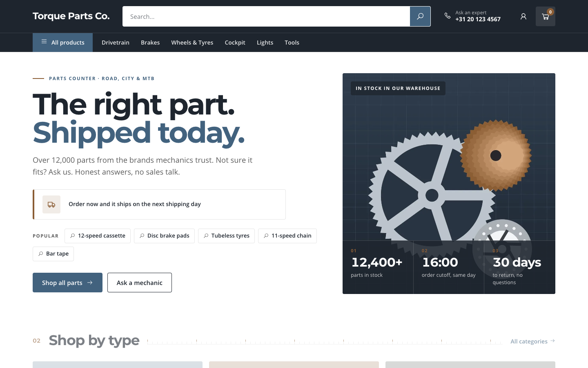Open the shopping cart icon
588x368 pixels.
(x=546, y=16)
